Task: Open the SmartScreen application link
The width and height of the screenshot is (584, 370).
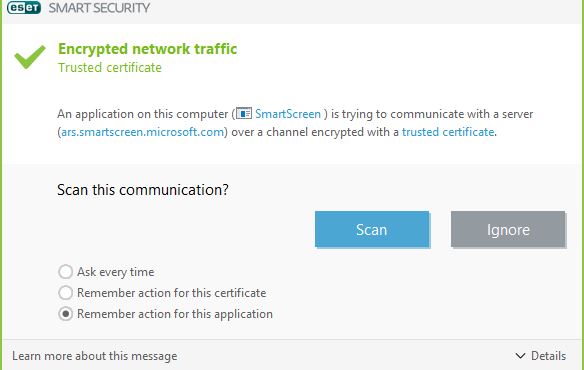Action: click(288, 114)
